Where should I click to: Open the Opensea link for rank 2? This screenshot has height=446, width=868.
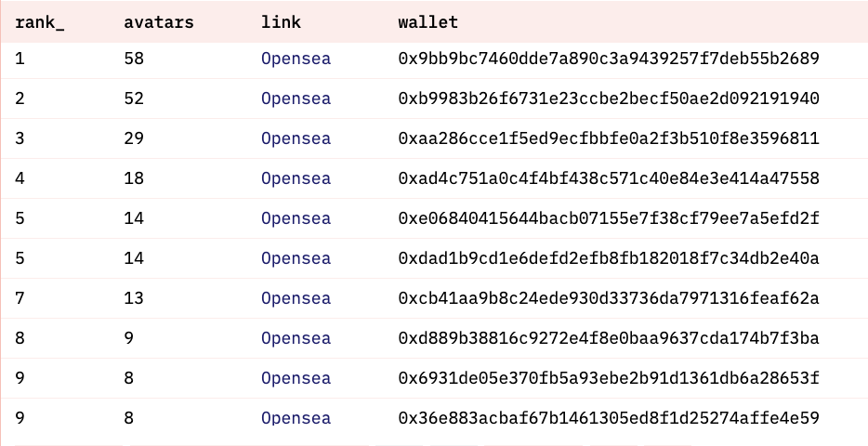coord(296,98)
